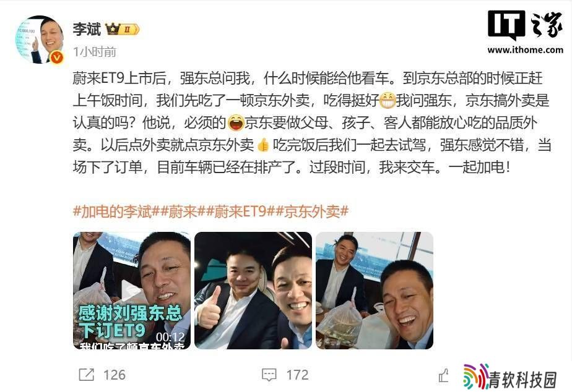The image size is (572, 392).
Task: Click the 青软科技园 logo
Action: click(x=510, y=377)
